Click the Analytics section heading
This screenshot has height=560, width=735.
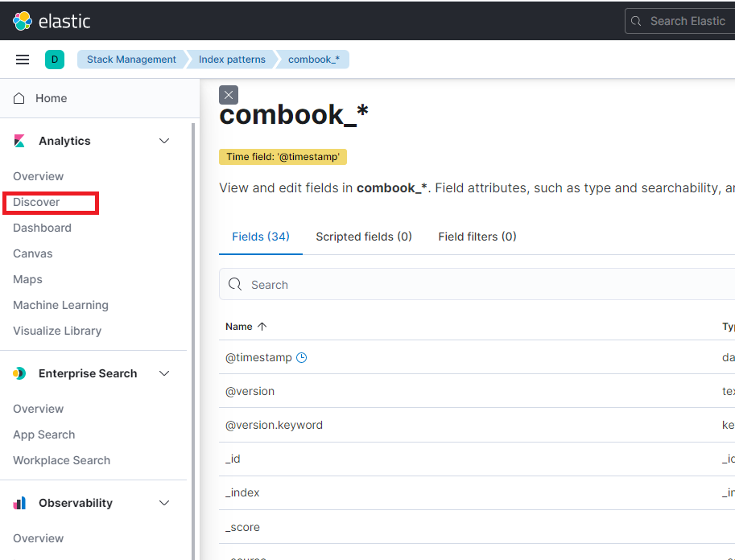[64, 141]
